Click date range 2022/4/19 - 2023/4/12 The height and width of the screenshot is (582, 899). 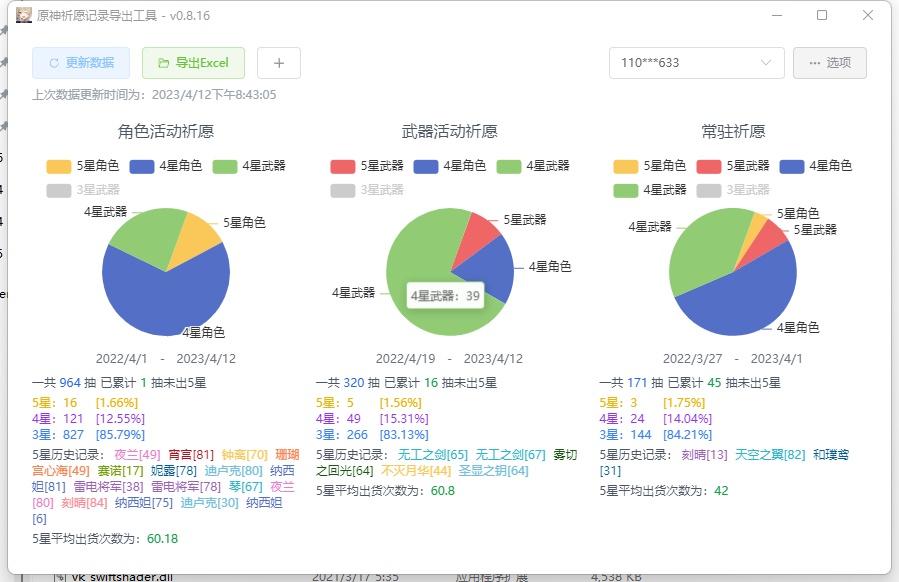coord(450,359)
